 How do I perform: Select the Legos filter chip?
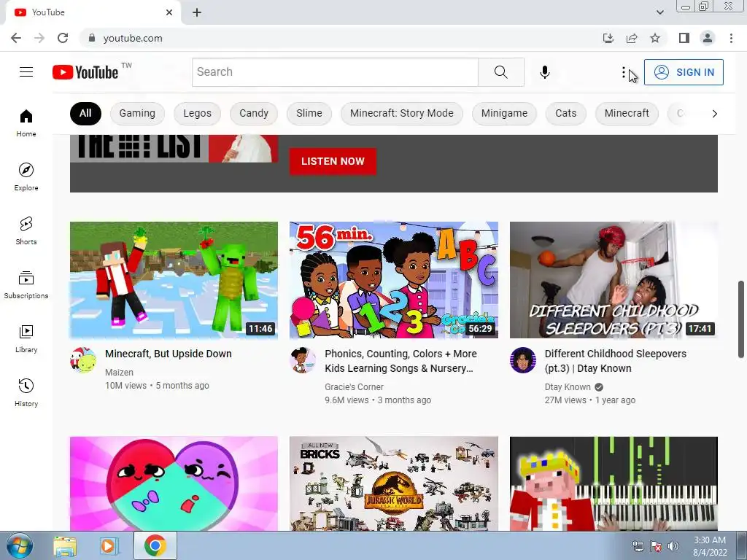pyautogui.click(x=197, y=113)
